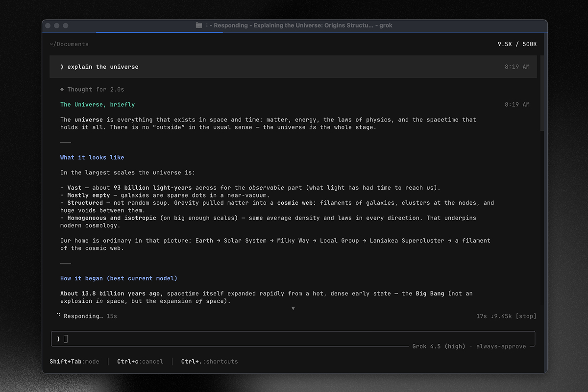Click the chevron beside 'explain the universe'
The image size is (588, 392).
click(62, 67)
